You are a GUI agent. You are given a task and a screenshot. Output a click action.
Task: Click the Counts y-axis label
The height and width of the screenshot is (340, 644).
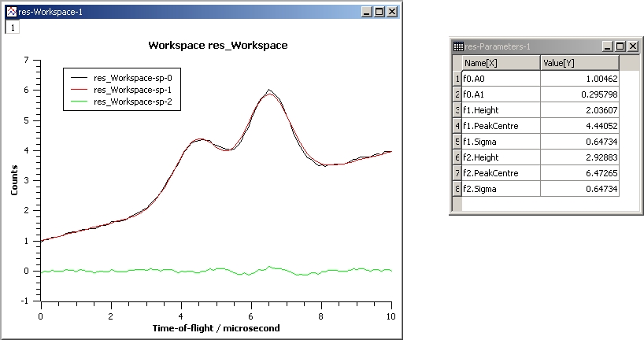(x=14, y=180)
